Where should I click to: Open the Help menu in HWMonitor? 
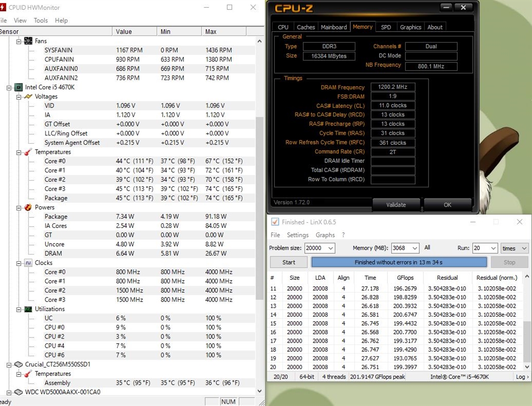point(61,20)
